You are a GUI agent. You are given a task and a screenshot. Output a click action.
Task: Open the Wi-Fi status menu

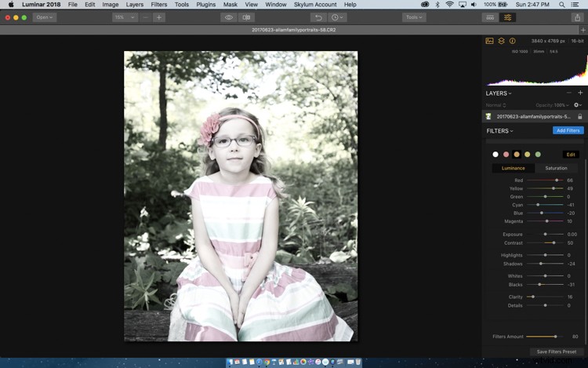tap(449, 5)
